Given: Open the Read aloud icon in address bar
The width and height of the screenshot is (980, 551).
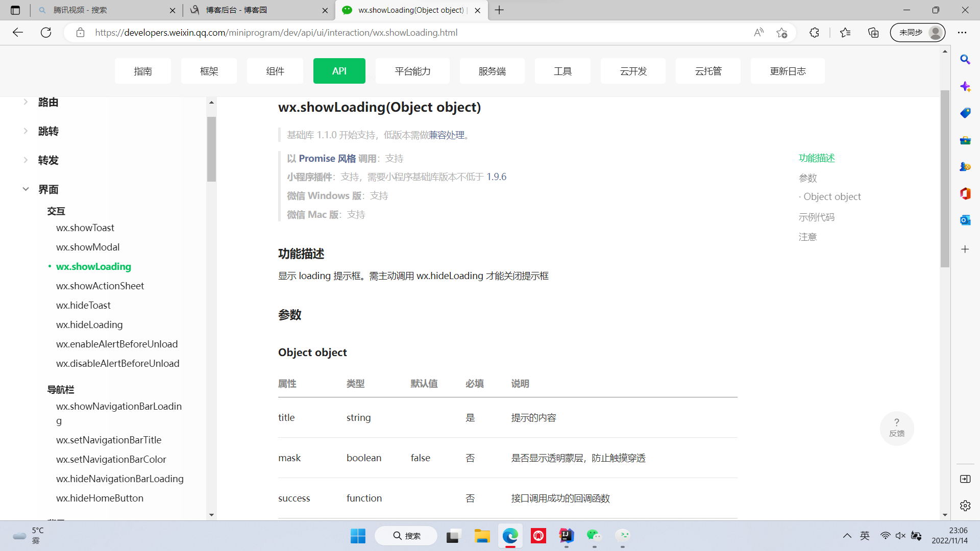Looking at the screenshot, I should click(x=758, y=33).
